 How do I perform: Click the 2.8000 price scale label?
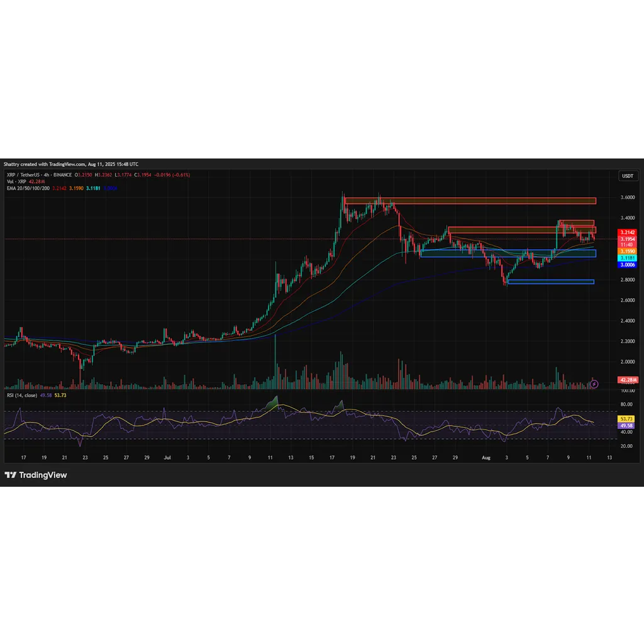pyautogui.click(x=627, y=280)
